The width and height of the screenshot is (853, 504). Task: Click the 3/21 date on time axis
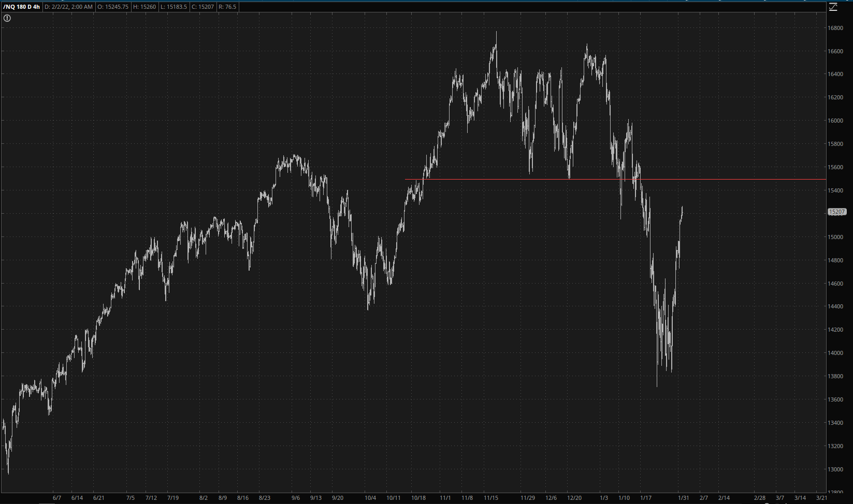coord(821,498)
